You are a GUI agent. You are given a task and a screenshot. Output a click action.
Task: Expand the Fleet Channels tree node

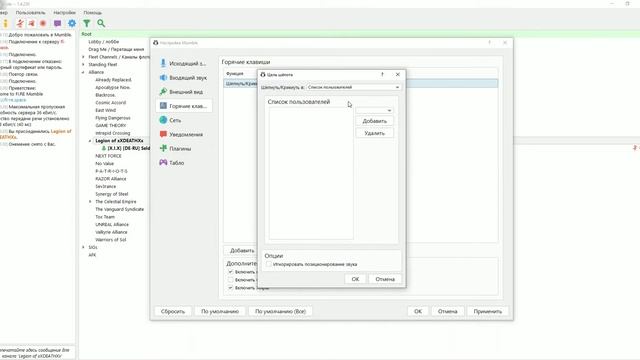pyautogui.click(x=83, y=57)
